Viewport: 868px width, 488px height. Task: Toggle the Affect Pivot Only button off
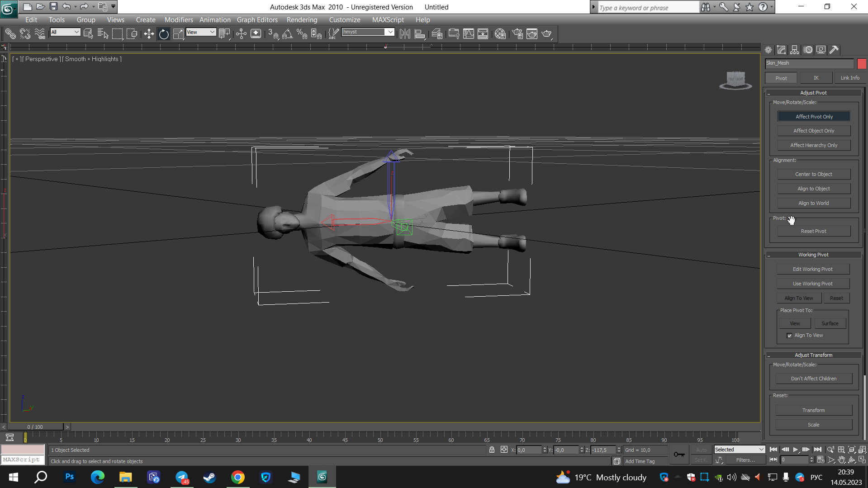814,117
